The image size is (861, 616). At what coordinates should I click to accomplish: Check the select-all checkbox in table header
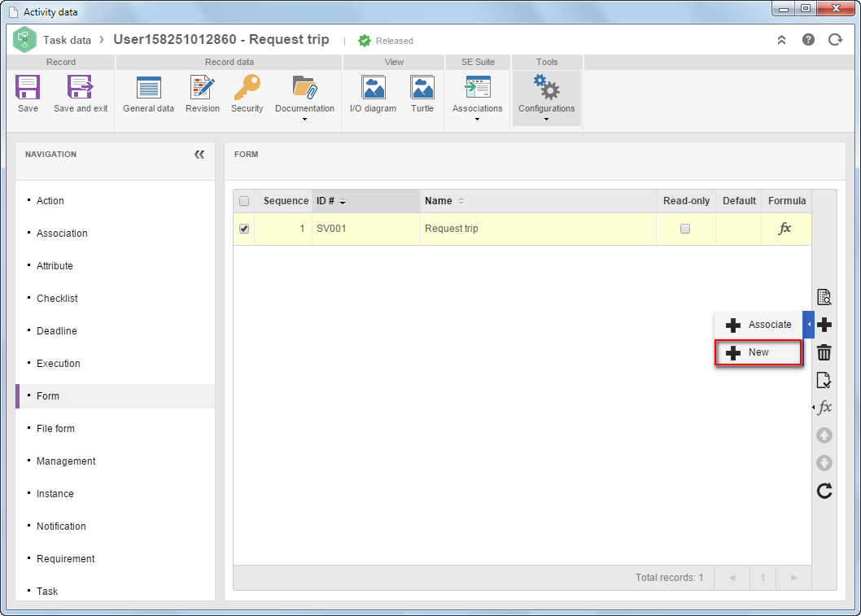(244, 201)
